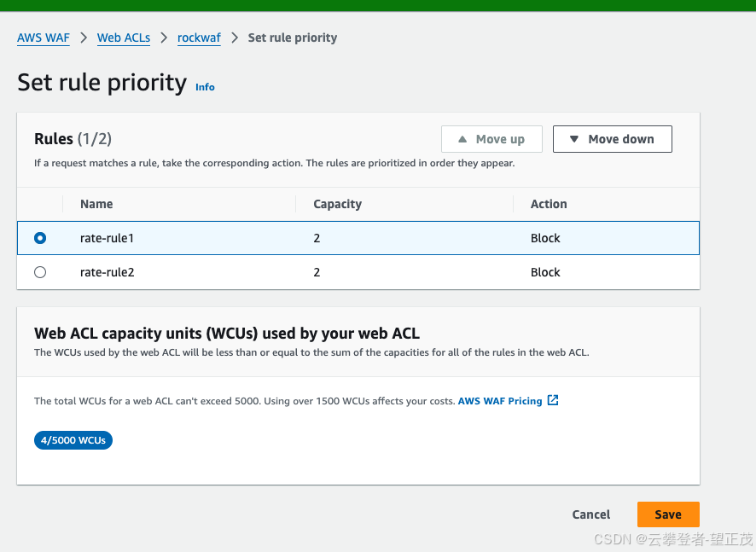
Task: Open the AWS WAF breadcrumb link
Action: (x=44, y=38)
